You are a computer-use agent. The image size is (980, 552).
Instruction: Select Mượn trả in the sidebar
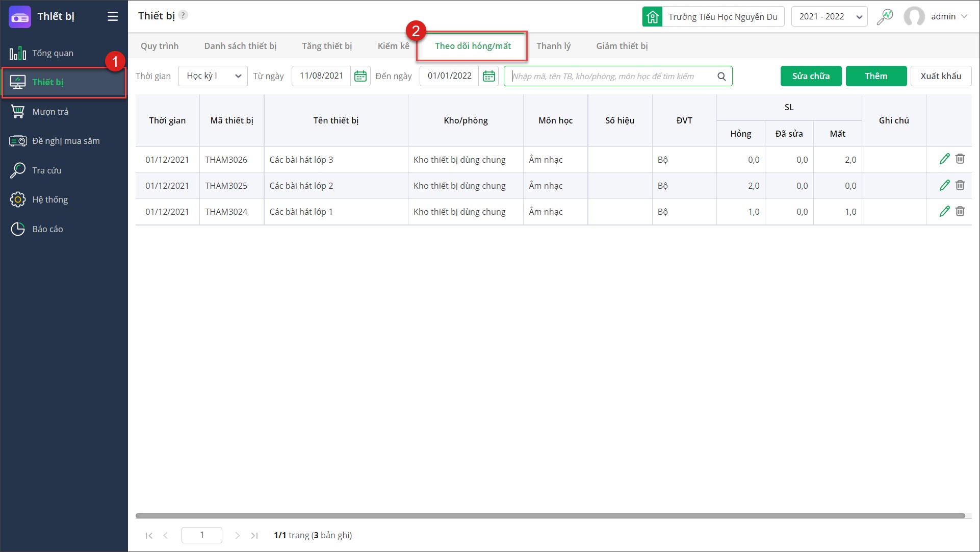click(50, 112)
